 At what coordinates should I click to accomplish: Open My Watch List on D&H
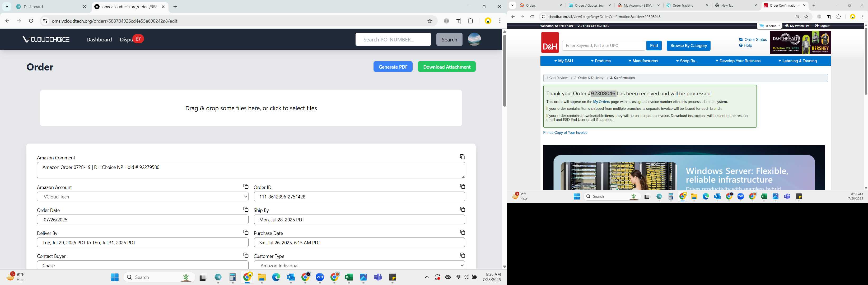(797, 26)
